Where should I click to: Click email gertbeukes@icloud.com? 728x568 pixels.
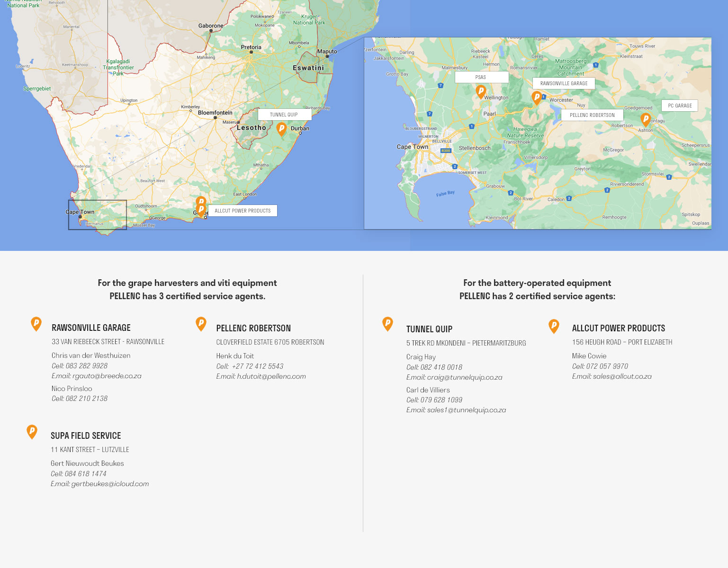tap(110, 484)
